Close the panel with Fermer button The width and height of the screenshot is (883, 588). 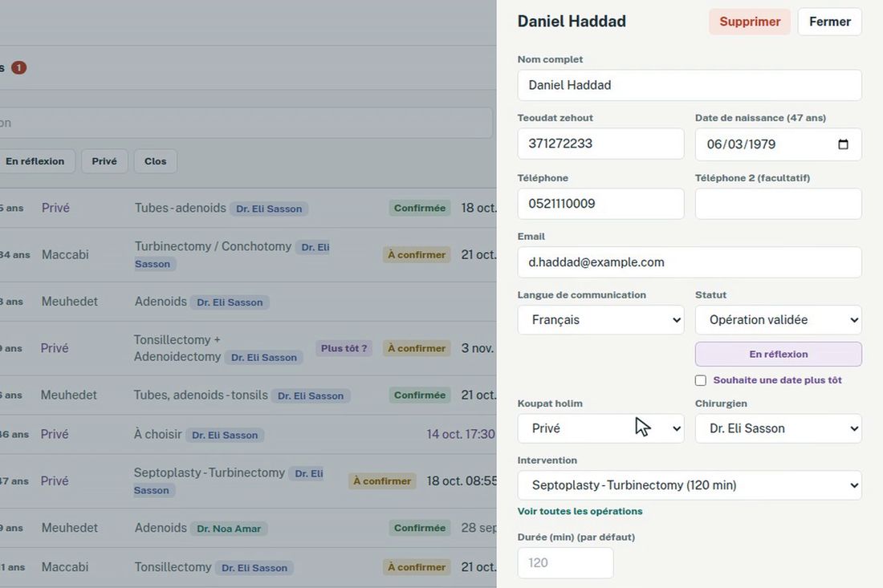click(x=829, y=22)
